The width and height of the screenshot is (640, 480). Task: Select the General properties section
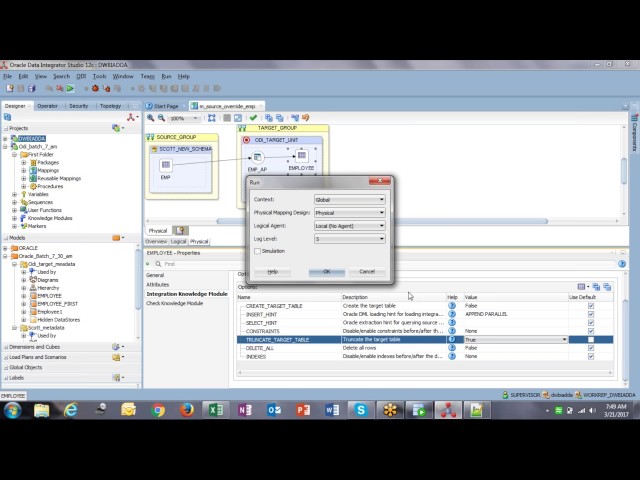(x=155, y=275)
